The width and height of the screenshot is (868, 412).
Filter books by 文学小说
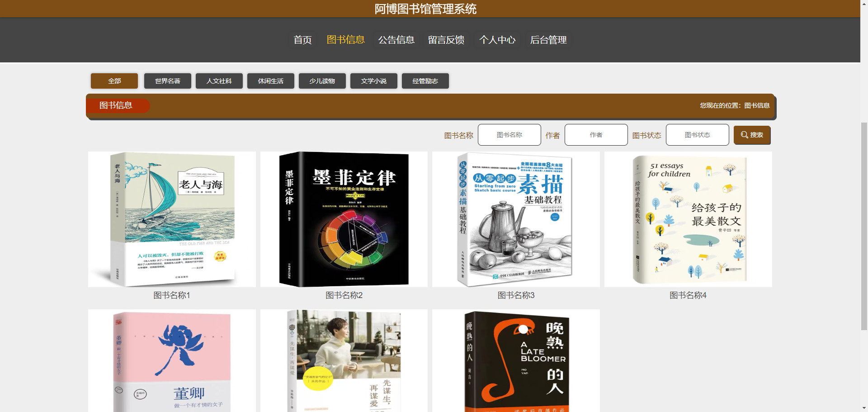pyautogui.click(x=374, y=81)
